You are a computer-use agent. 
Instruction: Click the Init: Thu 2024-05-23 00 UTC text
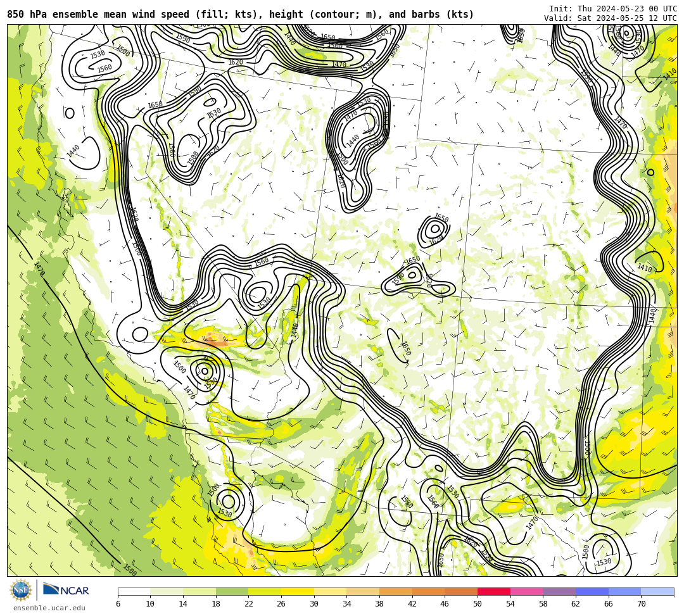613,9
